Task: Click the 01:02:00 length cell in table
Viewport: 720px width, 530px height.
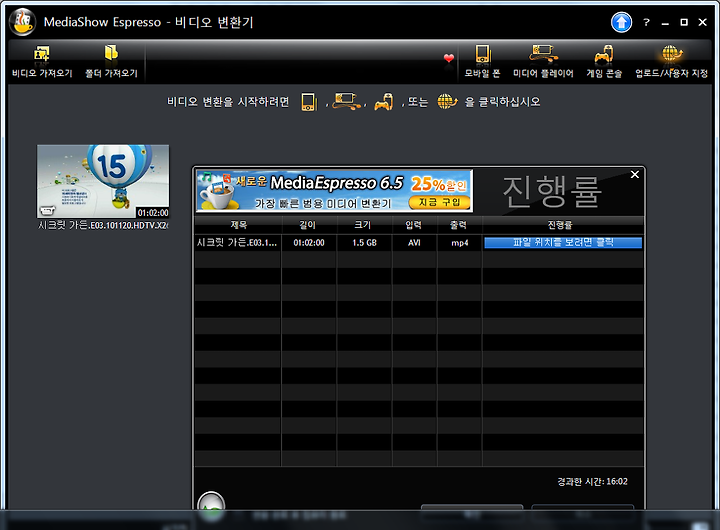Action: click(x=309, y=242)
